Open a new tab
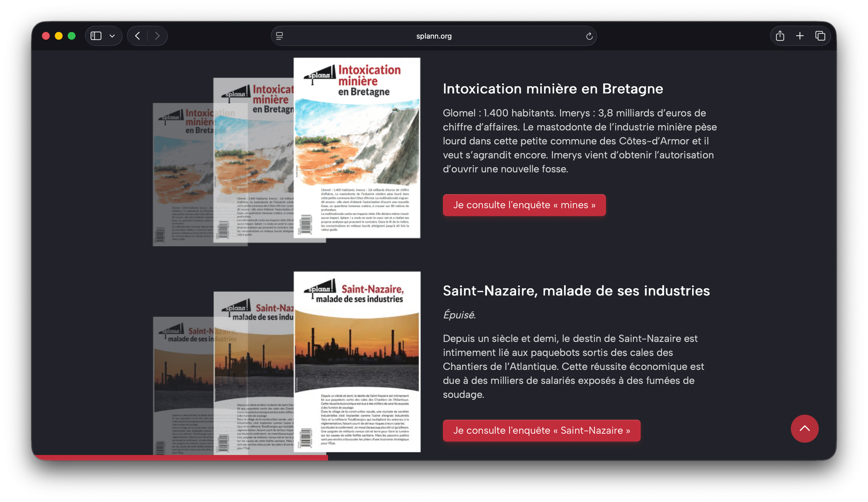Viewport: 868px width, 502px height. point(800,36)
